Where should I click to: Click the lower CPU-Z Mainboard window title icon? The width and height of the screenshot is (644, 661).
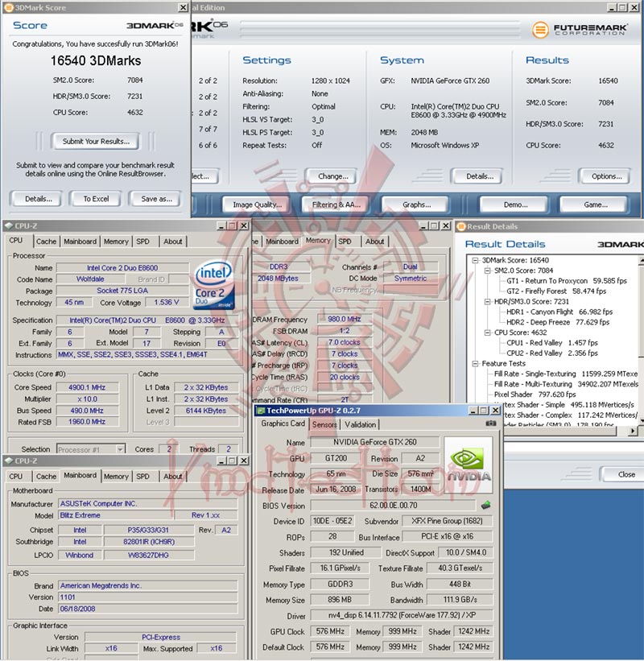(x=8, y=461)
